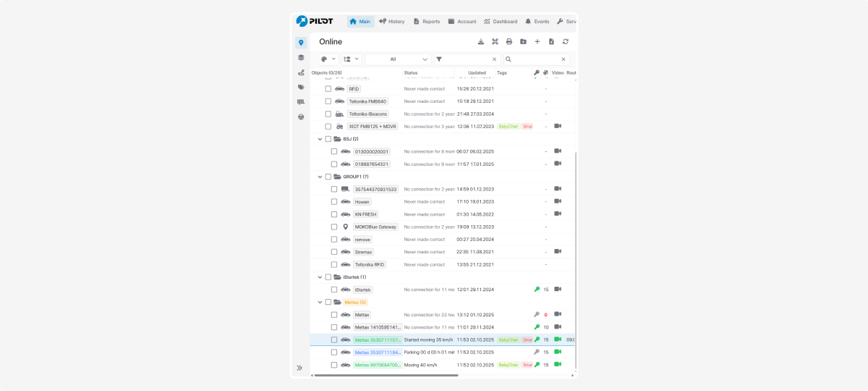Click inside the search input field
This screenshot has width=868, height=391.
[535, 59]
